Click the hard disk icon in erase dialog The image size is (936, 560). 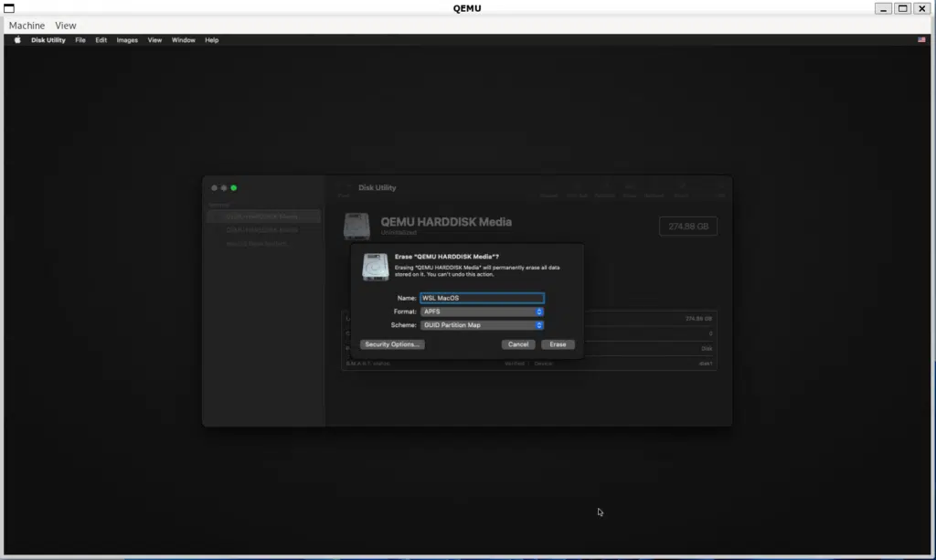[x=376, y=267]
